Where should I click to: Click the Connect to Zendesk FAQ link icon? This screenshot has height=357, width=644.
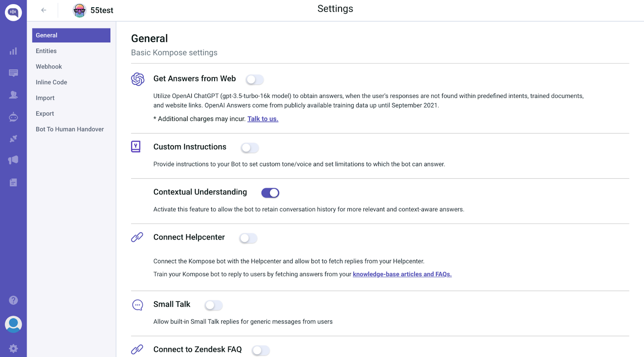137,349
